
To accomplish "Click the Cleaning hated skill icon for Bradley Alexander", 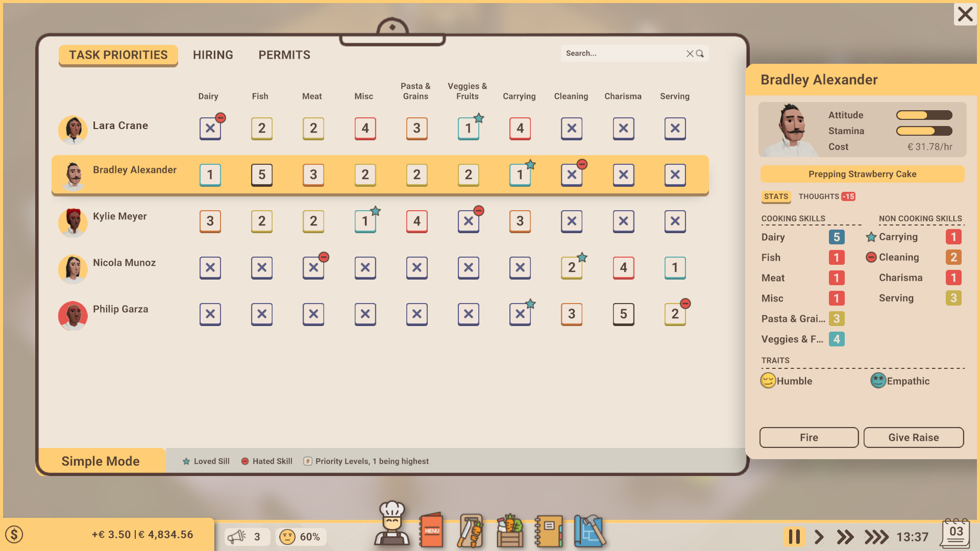I will 581,163.
